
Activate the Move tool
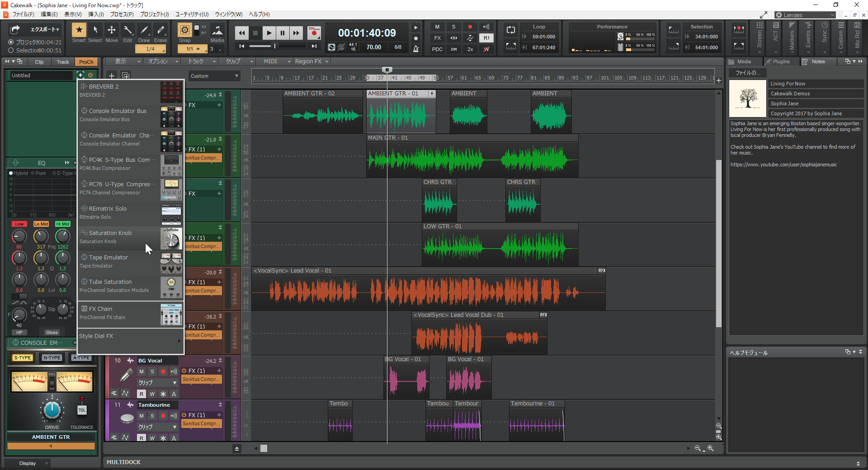point(112,30)
